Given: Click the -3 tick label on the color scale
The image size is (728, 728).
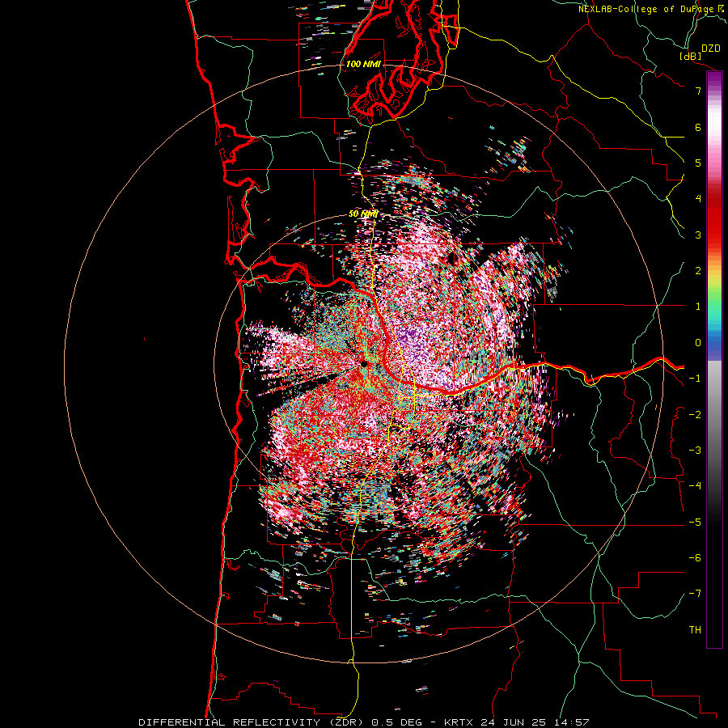Looking at the screenshot, I should click(x=695, y=451).
